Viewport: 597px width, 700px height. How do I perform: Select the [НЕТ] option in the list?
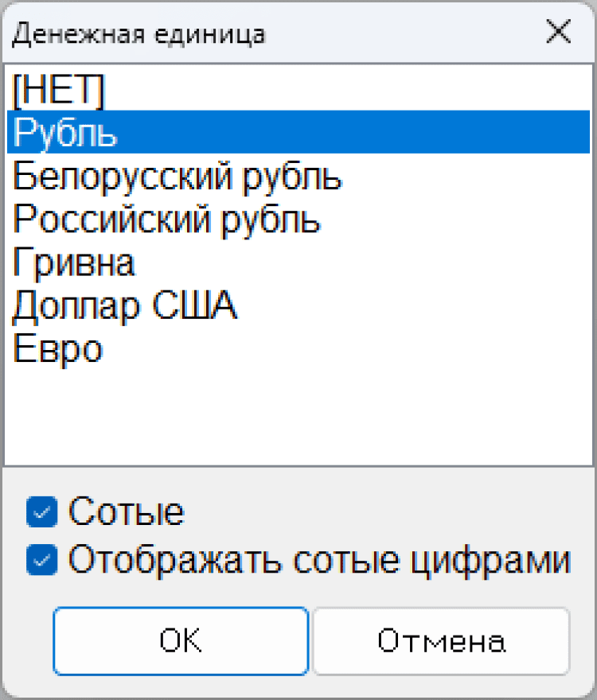[58, 91]
